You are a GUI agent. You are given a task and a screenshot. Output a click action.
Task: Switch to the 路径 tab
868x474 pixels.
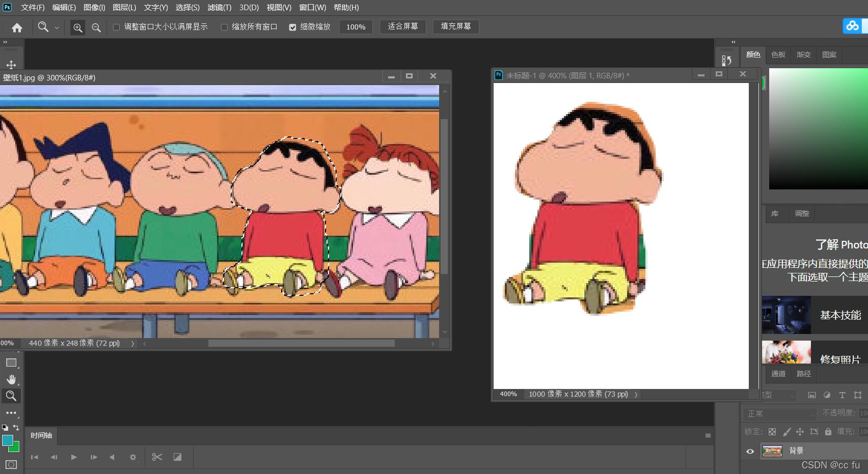coord(803,374)
